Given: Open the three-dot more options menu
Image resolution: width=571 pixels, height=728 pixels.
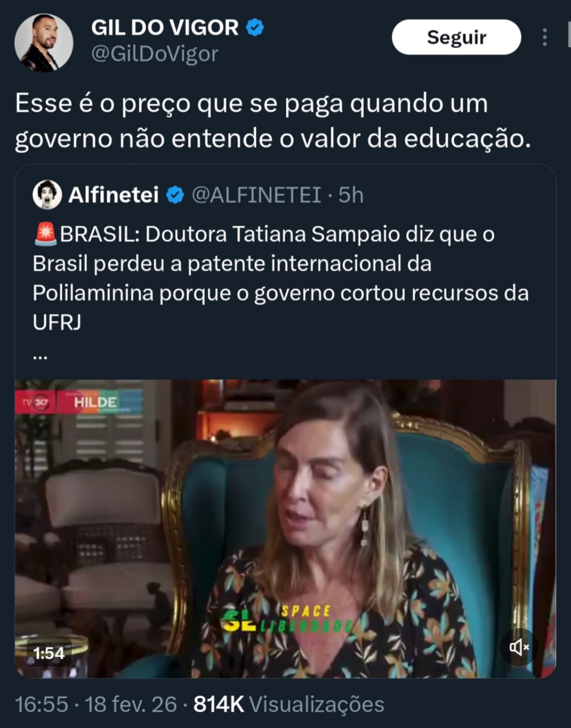Looking at the screenshot, I should (544, 37).
